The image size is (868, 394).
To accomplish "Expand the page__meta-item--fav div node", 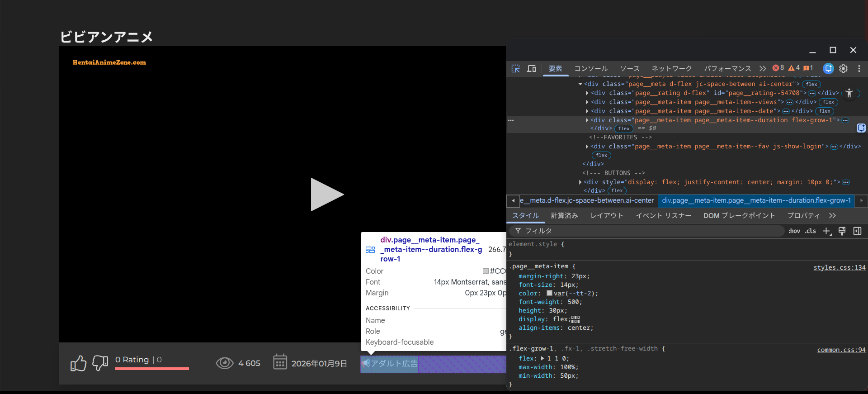I will [587, 147].
